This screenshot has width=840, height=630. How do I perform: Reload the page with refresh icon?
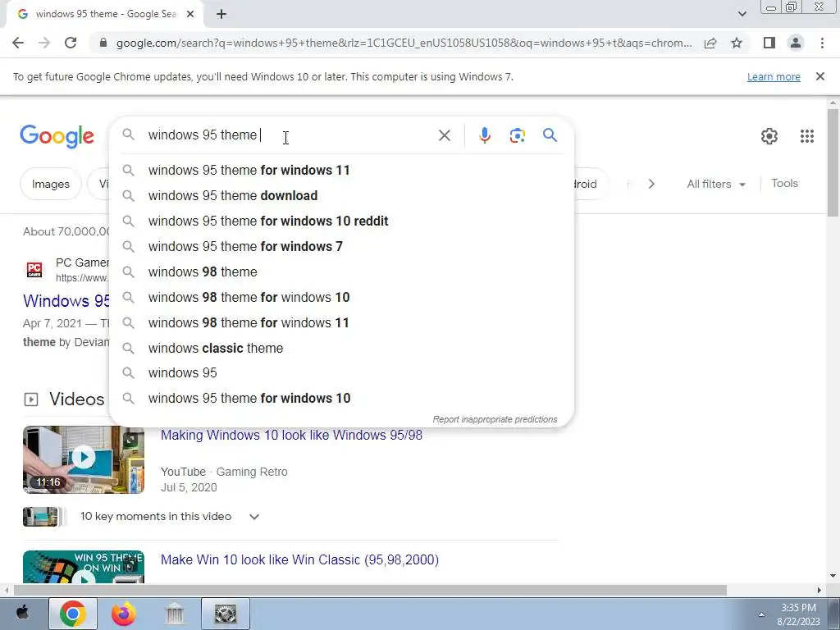click(71, 43)
